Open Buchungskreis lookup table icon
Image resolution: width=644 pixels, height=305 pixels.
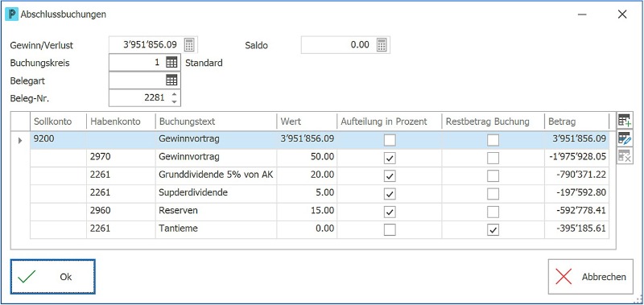(171, 63)
